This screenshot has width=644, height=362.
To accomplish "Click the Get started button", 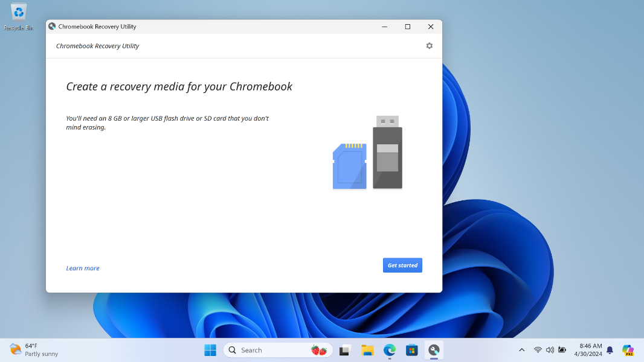I will coord(402,265).
